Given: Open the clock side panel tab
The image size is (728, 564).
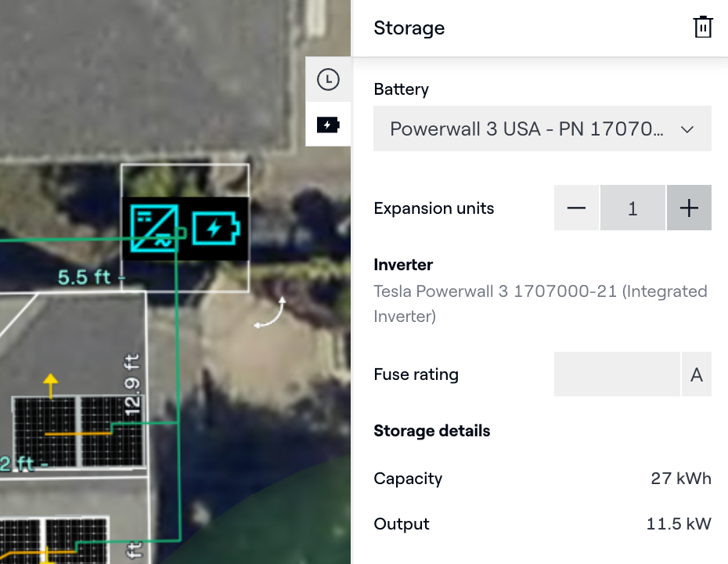Looking at the screenshot, I should tap(328, 79).
